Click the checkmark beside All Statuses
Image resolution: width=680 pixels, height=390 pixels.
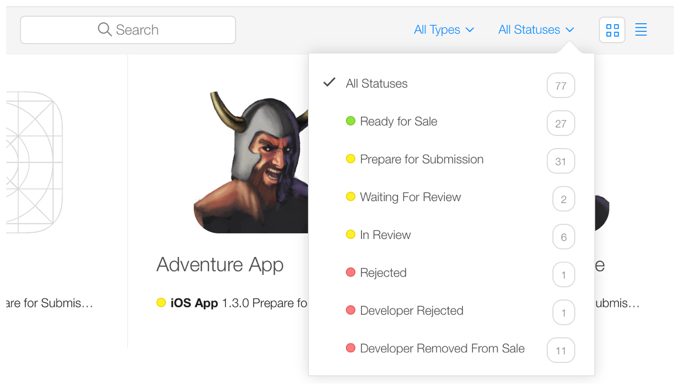330,82
